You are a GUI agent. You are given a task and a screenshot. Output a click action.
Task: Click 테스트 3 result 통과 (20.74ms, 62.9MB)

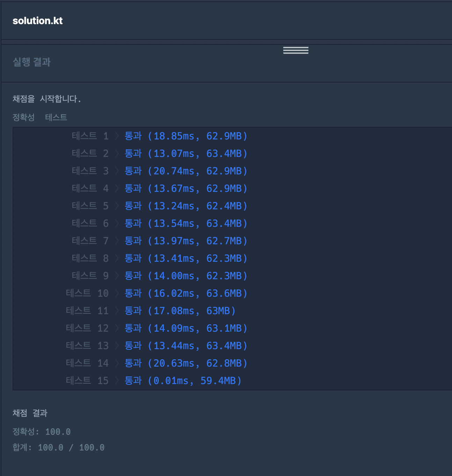click(186, 171)
